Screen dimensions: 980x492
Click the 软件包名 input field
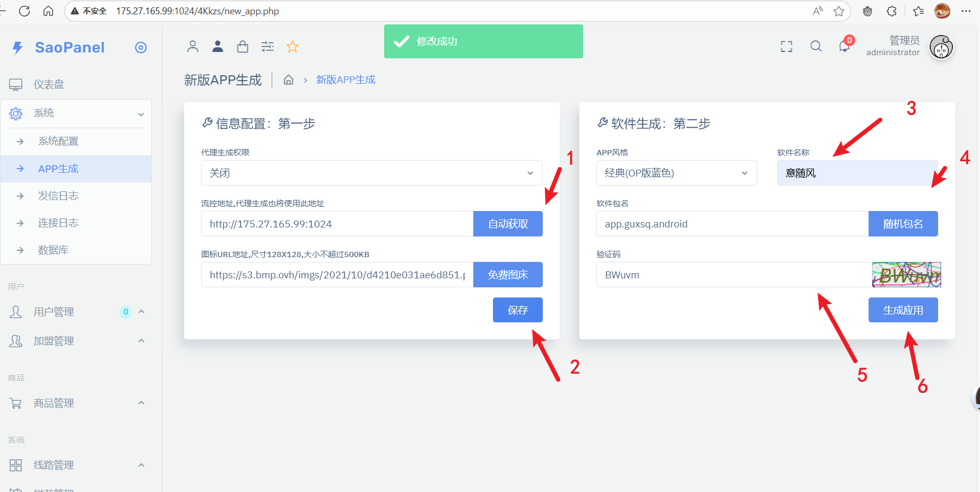[x=732, y=224]
